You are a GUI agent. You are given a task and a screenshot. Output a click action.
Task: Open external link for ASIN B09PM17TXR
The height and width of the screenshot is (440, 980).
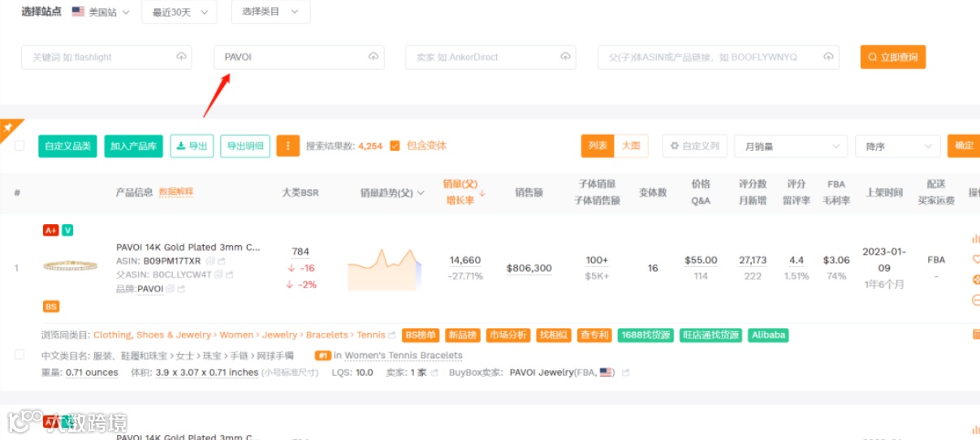(x=222, y=261)
